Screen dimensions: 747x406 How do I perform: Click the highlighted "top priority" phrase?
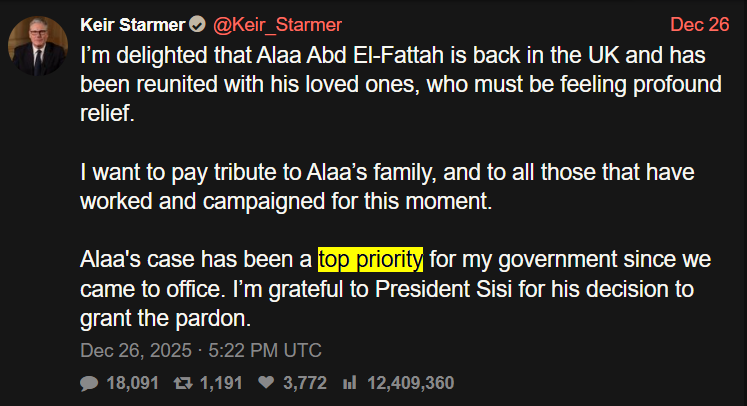(x=371, y=260)
